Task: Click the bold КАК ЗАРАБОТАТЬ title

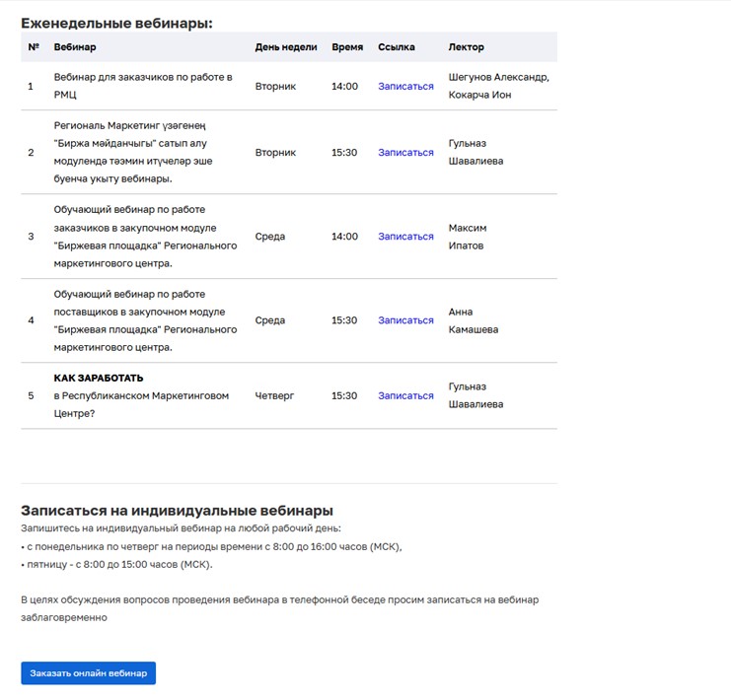Action: coord(99,378)
